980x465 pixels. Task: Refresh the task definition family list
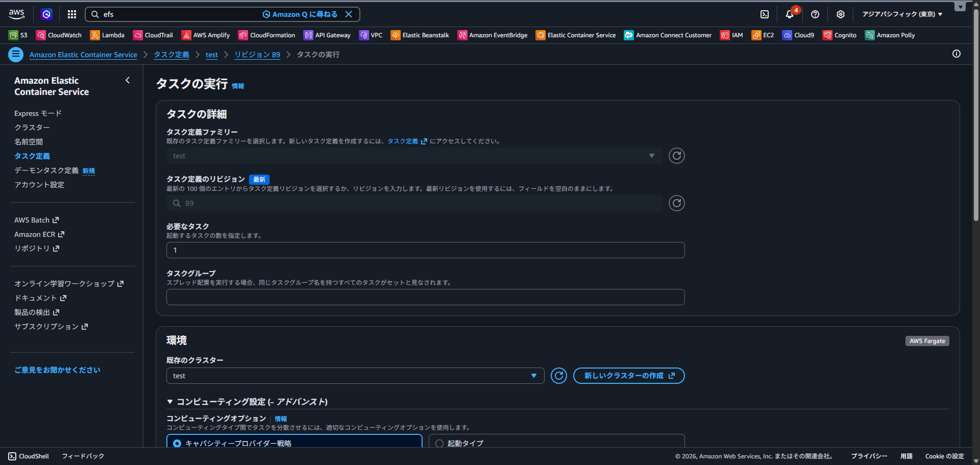point(677,156)
